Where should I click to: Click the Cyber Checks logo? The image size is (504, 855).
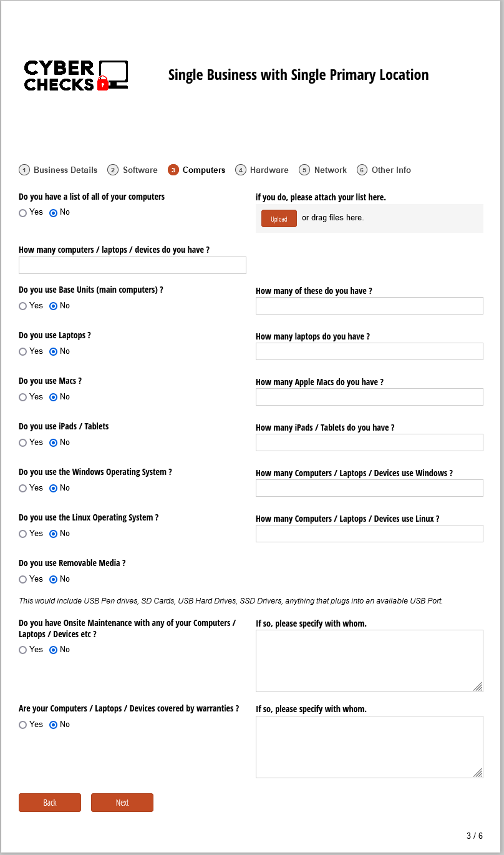tap(76, 76)
